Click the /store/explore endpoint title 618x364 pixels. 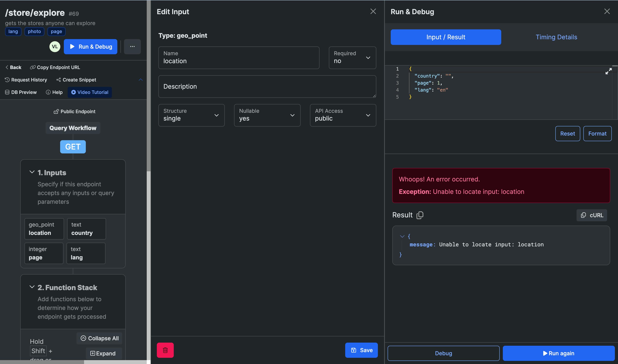[35, 12]
